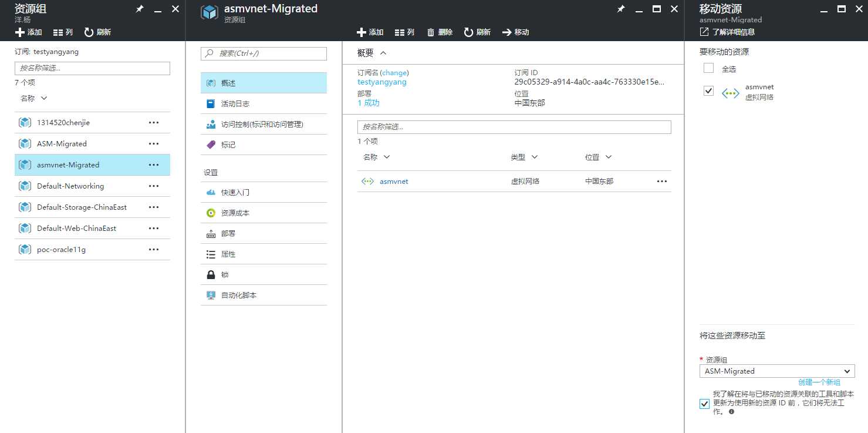
Task: Open ellipsis menu for ASM-Migrated
Action: [154, 144]
